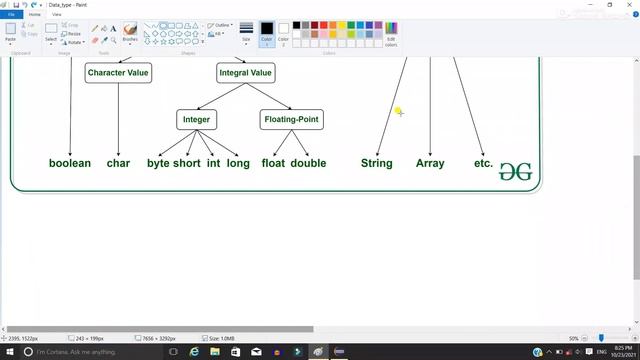Click the Redo arrow in title bar
This screenshot has width=640, height=360.
click(x=33, y=5)
